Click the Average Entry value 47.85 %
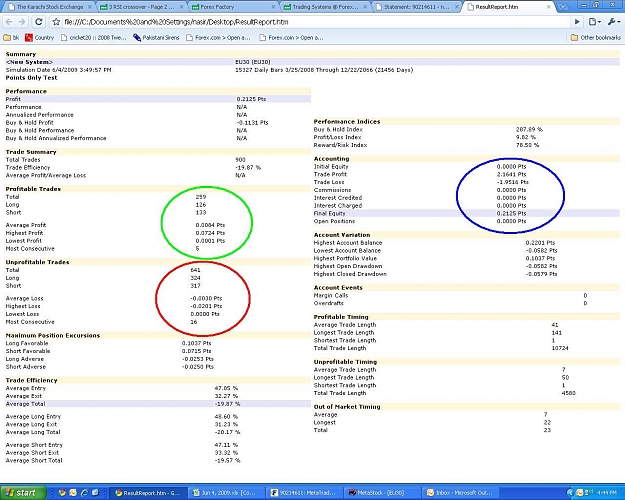The height and width of the screenshot is (500, 625). (x=226, y=388)
